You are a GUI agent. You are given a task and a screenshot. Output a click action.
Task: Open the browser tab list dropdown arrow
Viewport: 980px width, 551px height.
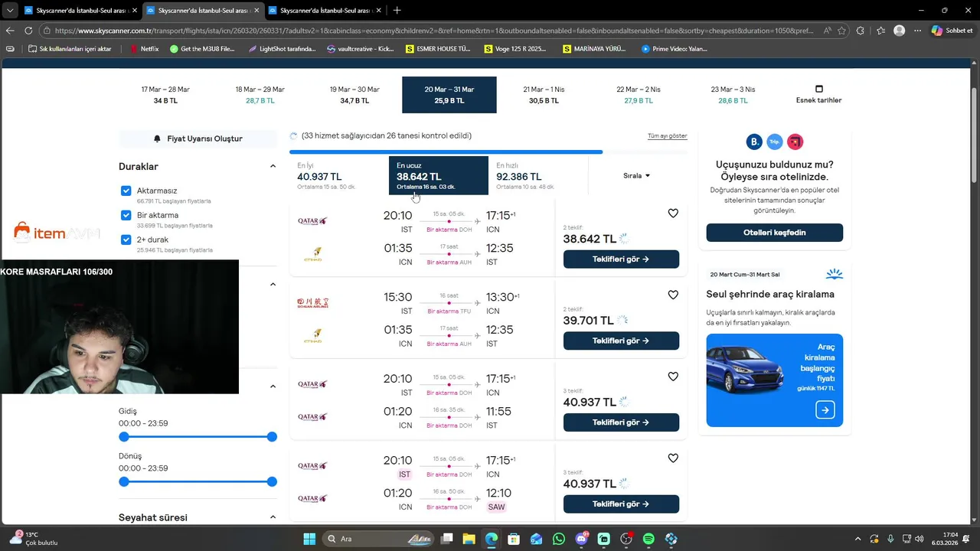tap(10, 11)
